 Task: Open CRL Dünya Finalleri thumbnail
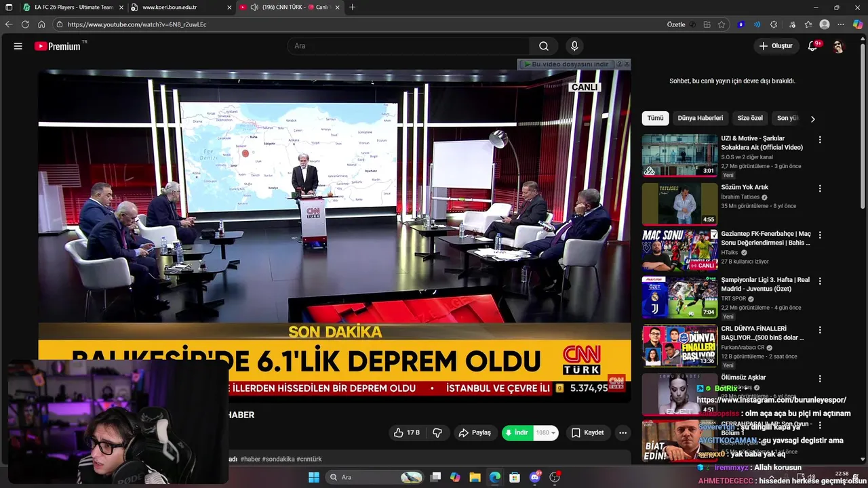[679, 346]
